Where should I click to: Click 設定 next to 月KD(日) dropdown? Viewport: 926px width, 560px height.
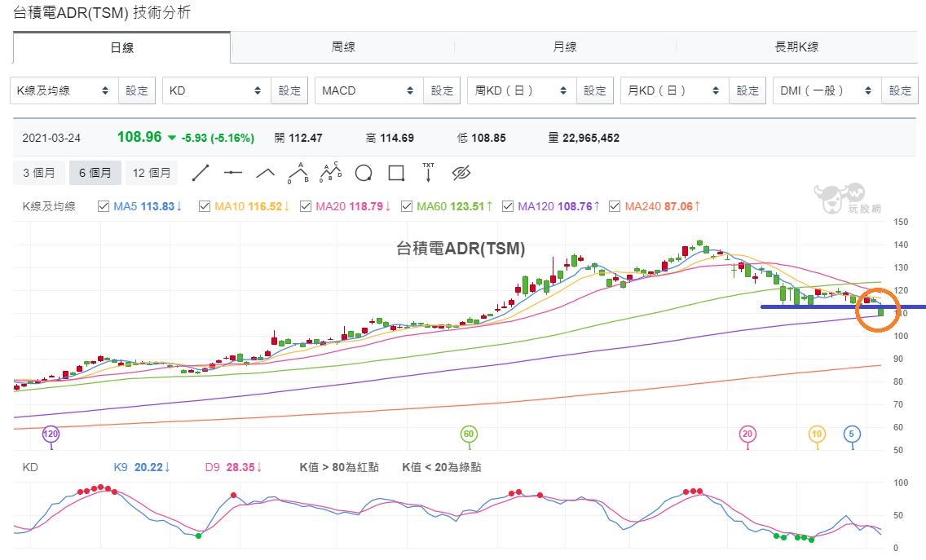point(747,90)
